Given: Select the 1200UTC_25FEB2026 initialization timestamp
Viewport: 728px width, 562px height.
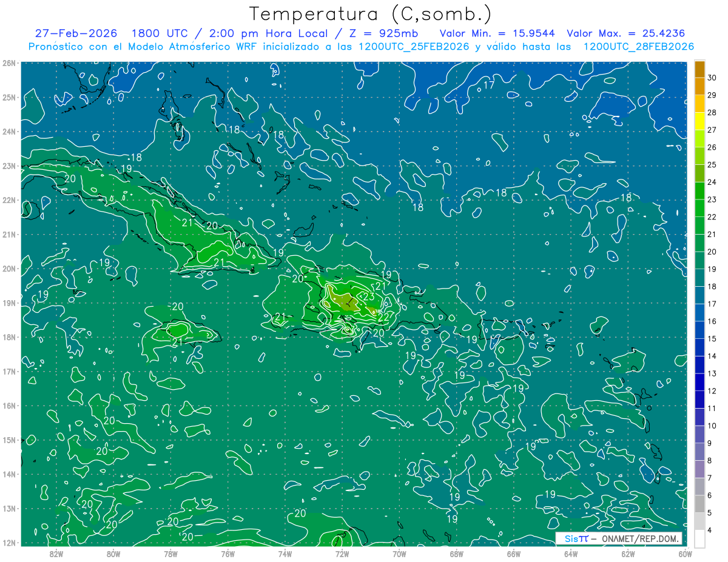Looking at the screenshot, I should coord(414,47).
